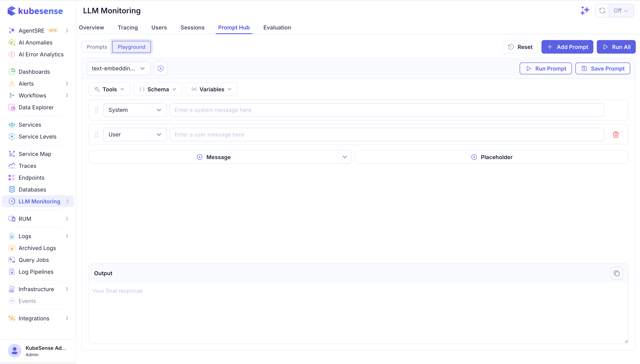Open Query Jobs in sidebar
640x364 pixels.
click(33, 260)
